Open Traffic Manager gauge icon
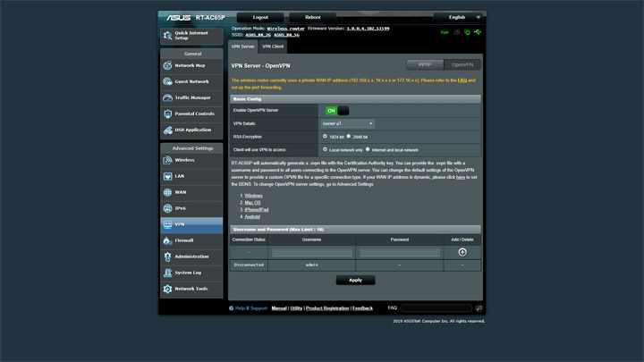This screenshot has width=644, height=362. [x=167, y=97]
